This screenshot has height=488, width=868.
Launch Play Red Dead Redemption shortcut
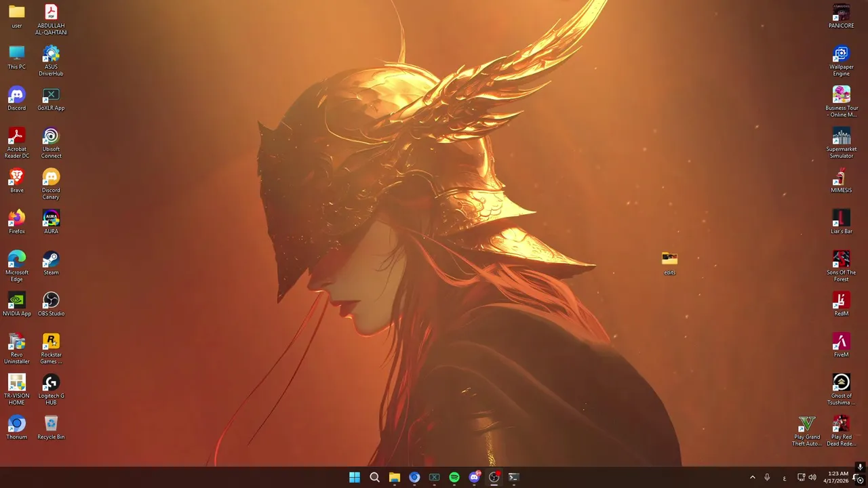[x=841, y=431]
